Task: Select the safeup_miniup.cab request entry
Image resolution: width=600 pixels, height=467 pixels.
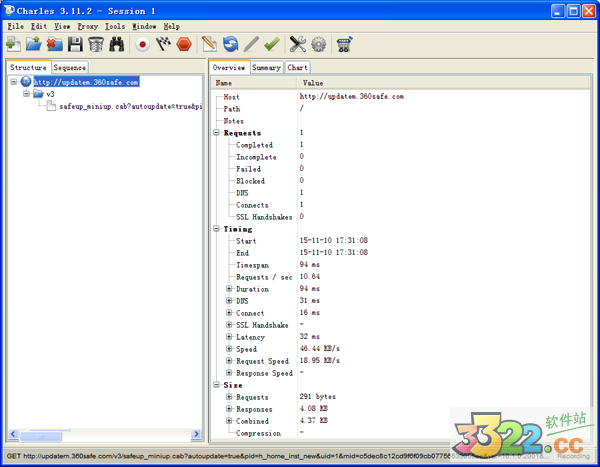Action: 130,106
